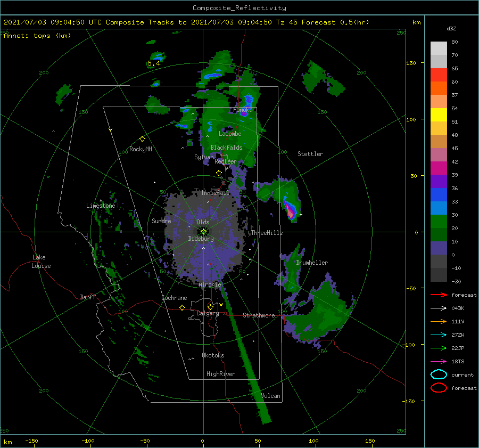
Task: Click the Sundre city label
Action: (161, 221)
